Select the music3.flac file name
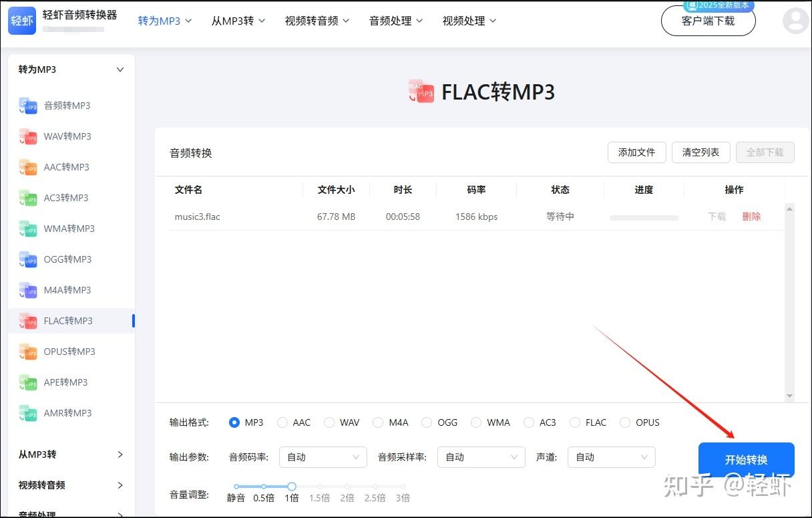 point(196,217)
